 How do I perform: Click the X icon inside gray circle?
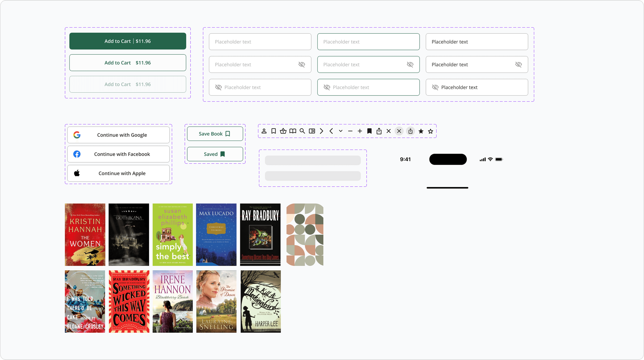[x=399, y=131]
